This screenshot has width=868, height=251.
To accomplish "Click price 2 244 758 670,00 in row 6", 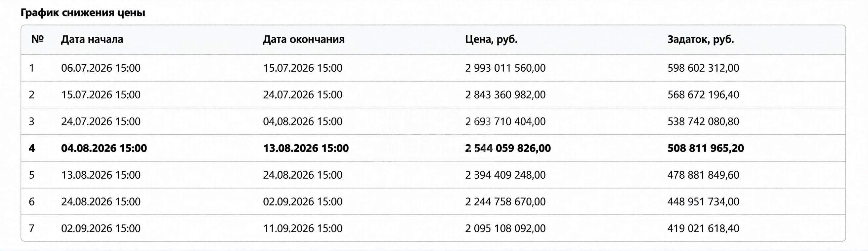I will [x=505, y=201].
